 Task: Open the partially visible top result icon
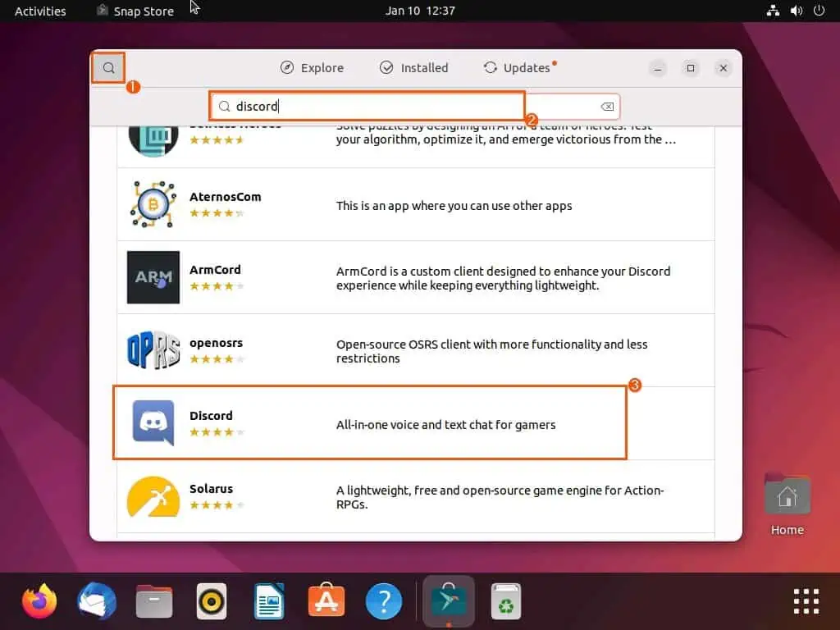pyautogui.click(x=153, y=141)
